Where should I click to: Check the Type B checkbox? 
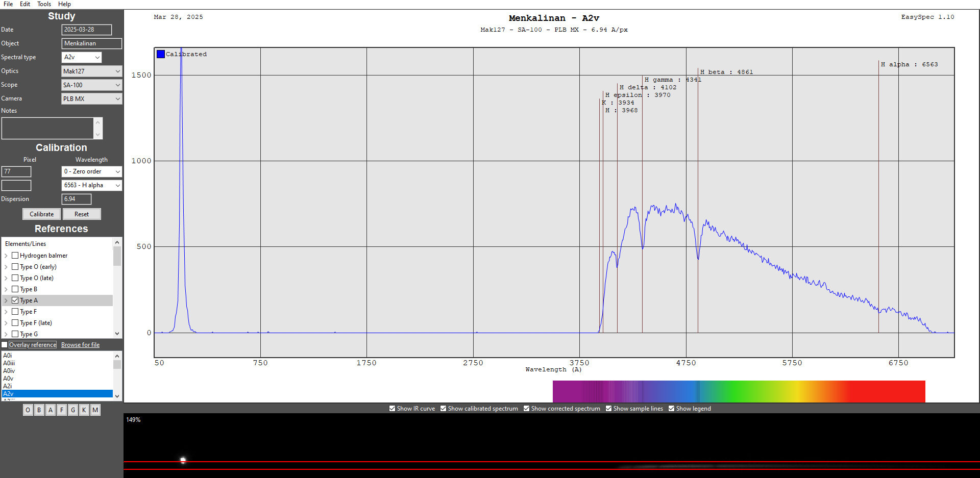15,289
